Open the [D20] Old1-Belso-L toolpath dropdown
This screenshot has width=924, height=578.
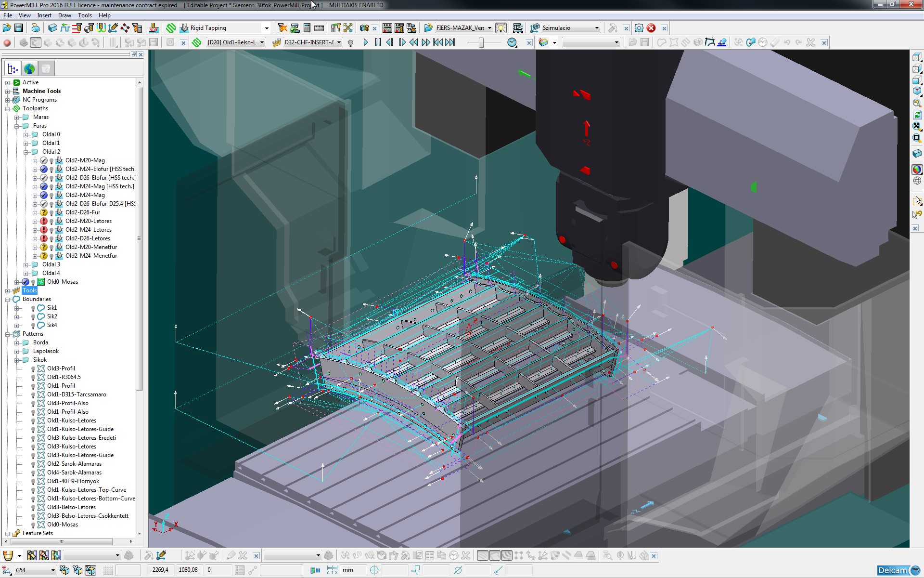[x=262, y=42]
